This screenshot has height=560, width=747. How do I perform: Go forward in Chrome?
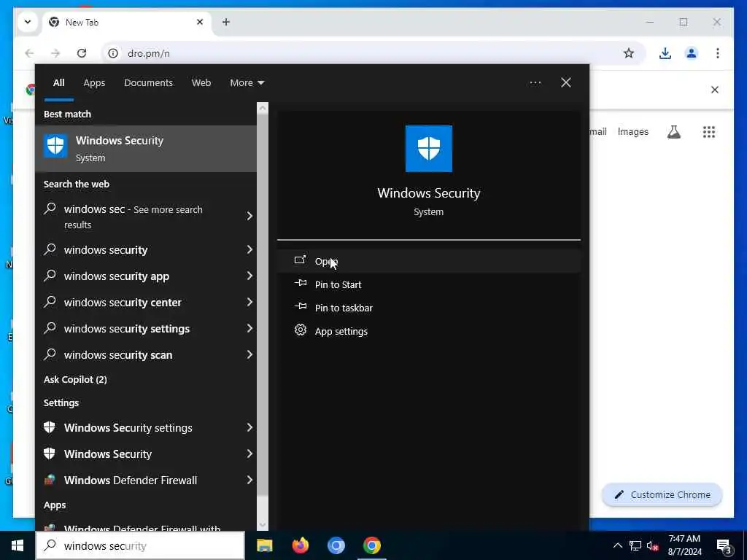click(x=55, y=53)
